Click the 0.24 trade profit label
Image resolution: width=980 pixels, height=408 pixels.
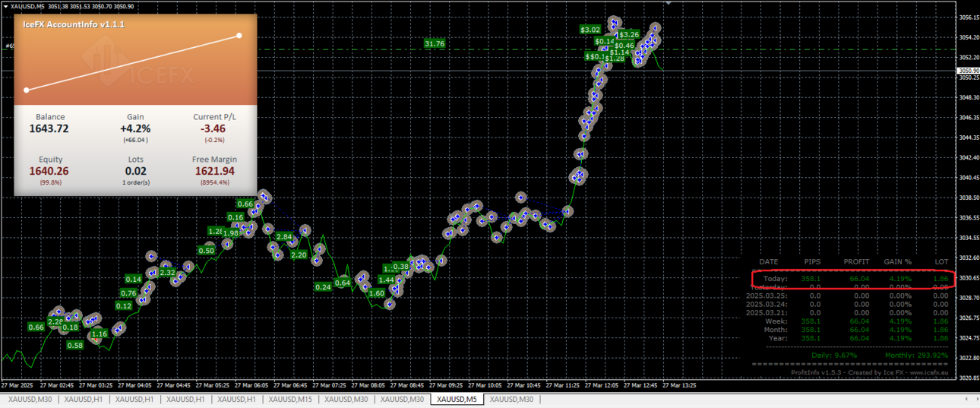[323, 286]
